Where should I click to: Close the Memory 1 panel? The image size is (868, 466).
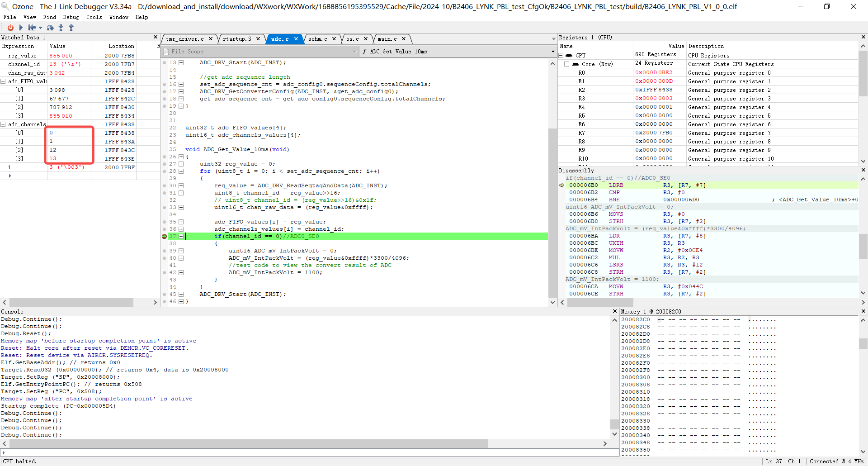tap(863, 311)
